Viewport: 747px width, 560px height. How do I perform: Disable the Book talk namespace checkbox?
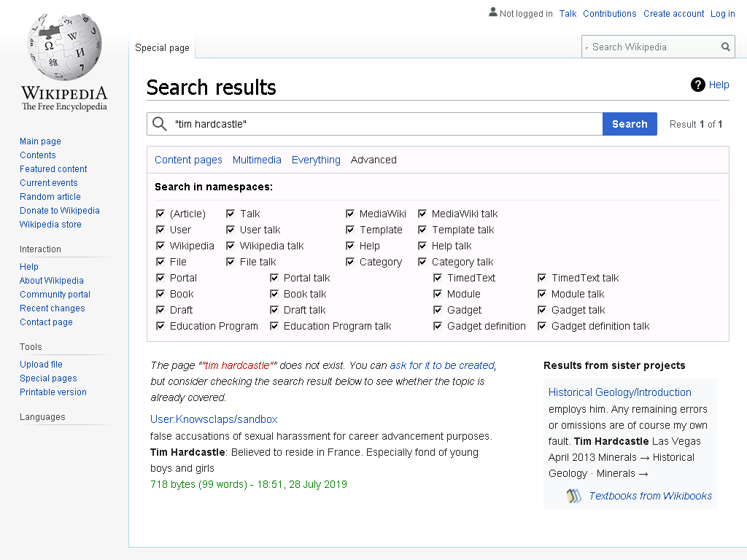[274, 294]
